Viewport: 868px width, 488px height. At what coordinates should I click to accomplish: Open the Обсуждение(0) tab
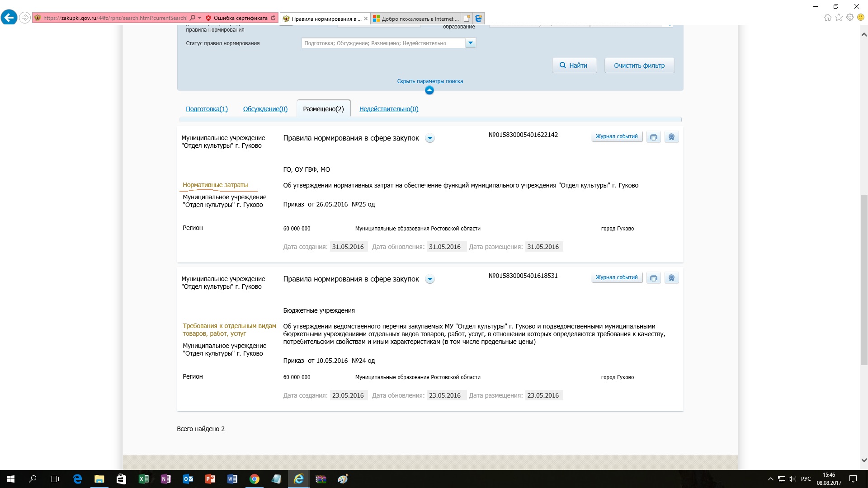click(265, 109)
